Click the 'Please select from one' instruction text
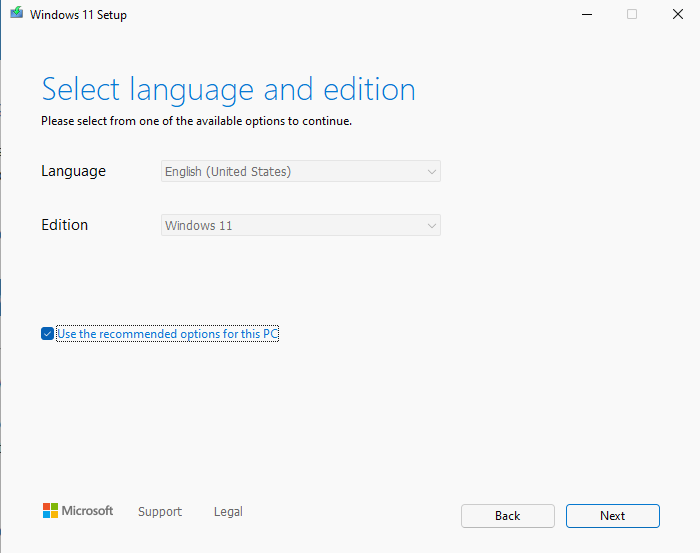 (196, 121)
